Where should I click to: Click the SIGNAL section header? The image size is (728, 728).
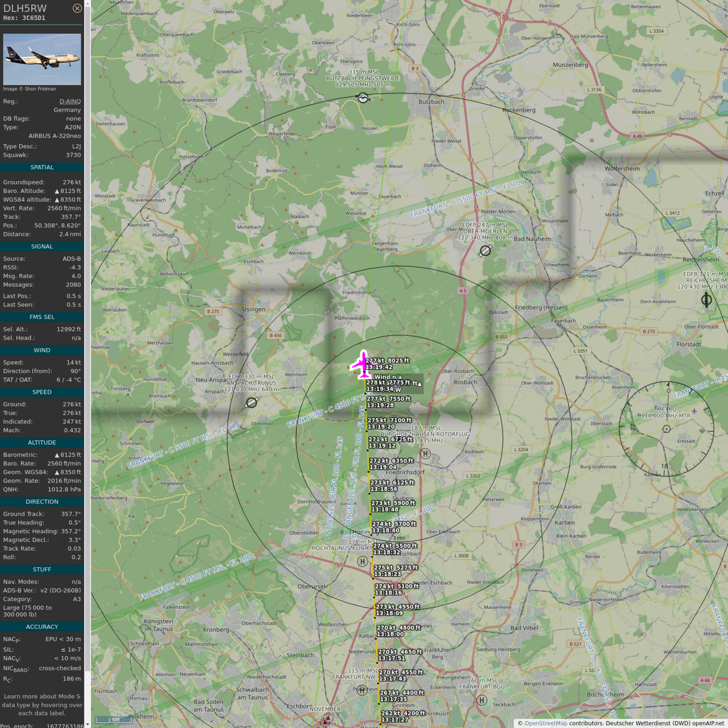pyautogui.click(x=42, y=247)
